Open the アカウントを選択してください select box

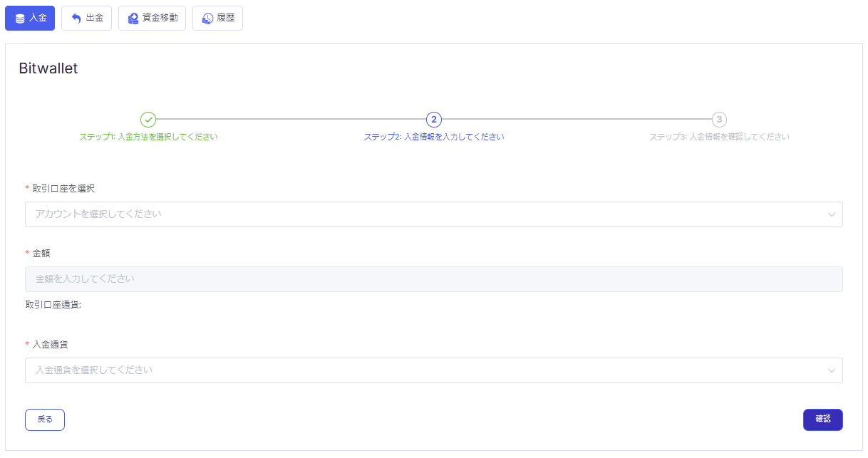click(x=428, y=214)
